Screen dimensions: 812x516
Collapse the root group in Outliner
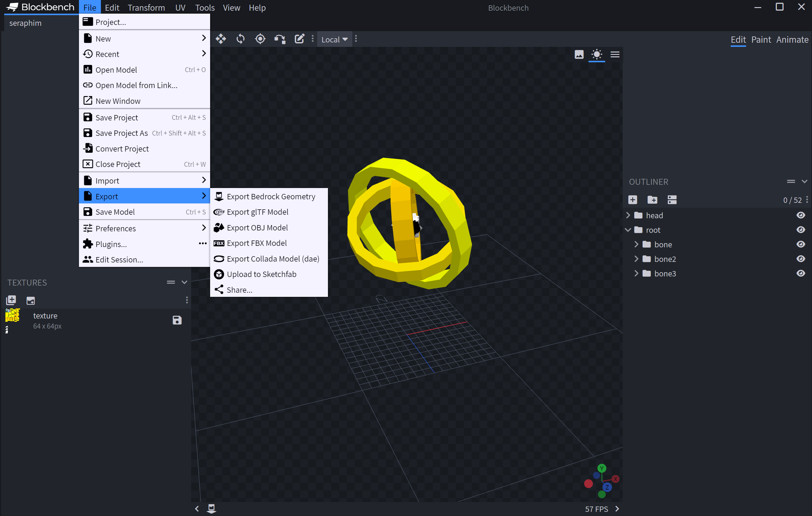[x=628, y=230]
